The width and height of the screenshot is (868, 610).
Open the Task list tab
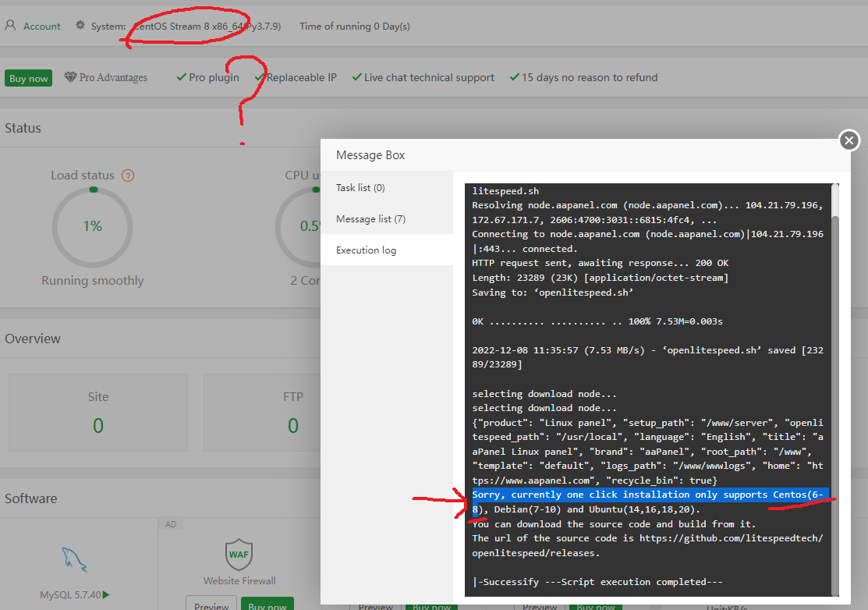(x=360, y=188)
